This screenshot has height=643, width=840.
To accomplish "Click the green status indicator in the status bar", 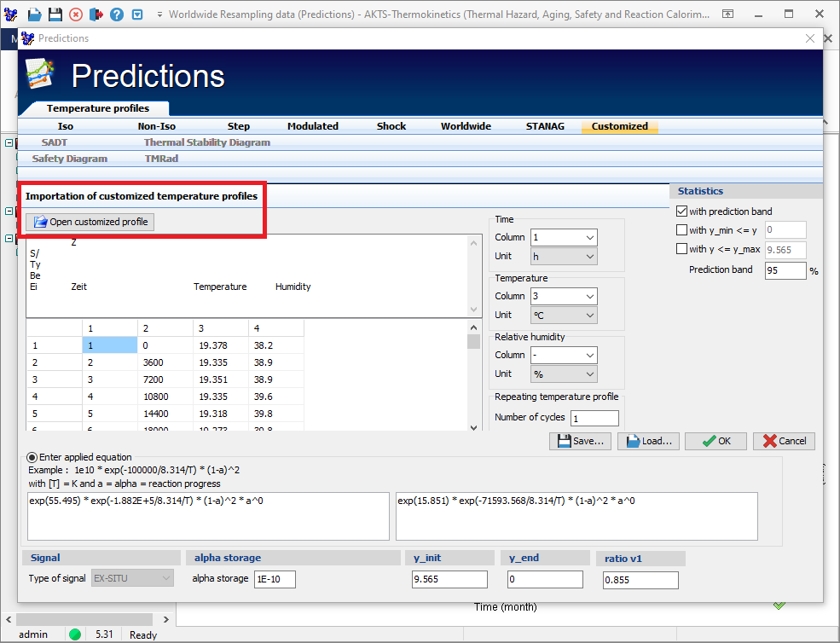I will point(76,634).
